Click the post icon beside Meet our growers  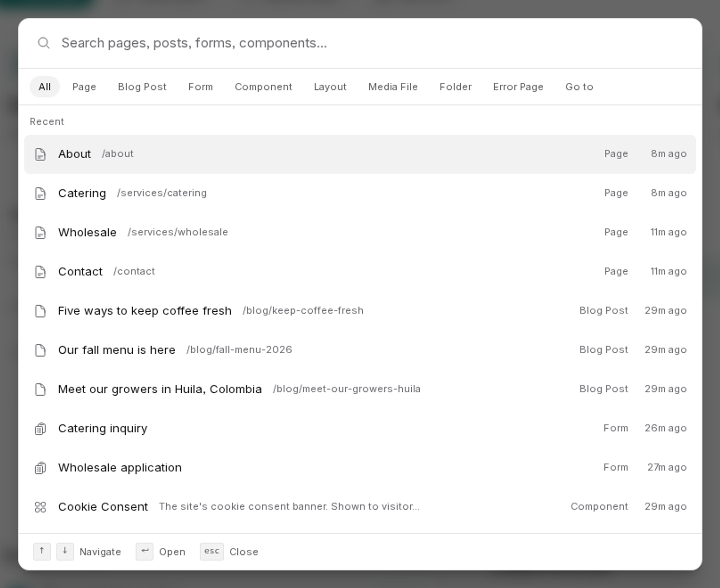click(40, 389)
